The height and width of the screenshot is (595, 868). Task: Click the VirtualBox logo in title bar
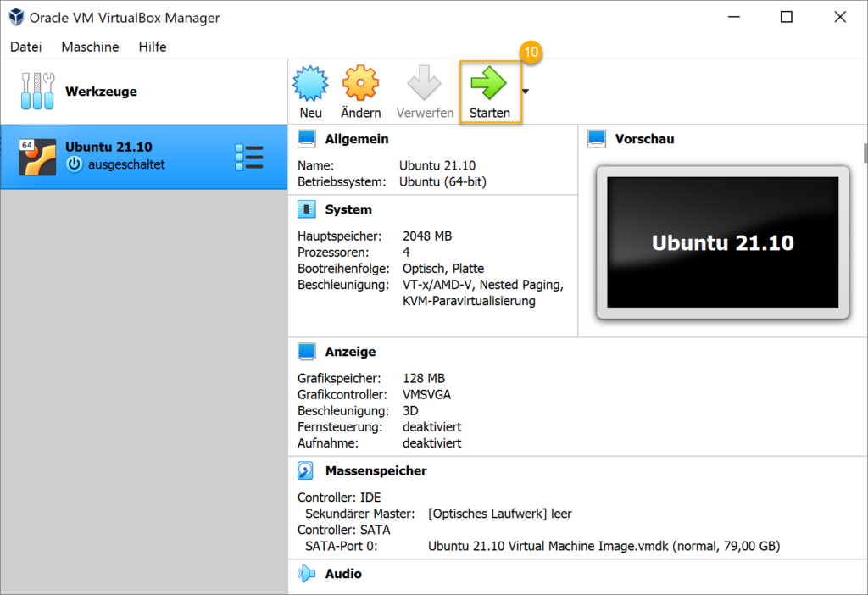17,17
